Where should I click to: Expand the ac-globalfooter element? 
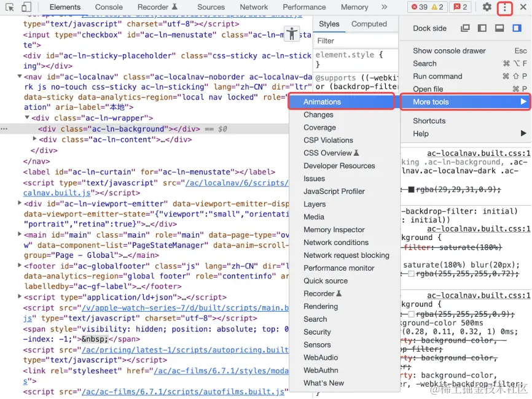click(x=20, y=265)
